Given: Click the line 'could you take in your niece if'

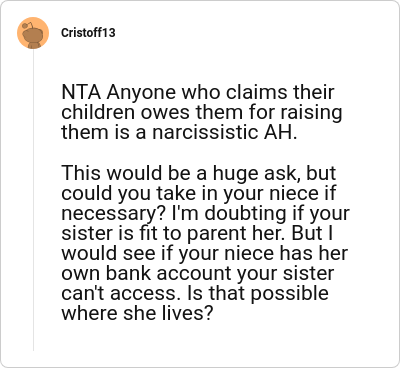Looking at the screenshot, I should point(198,193).
